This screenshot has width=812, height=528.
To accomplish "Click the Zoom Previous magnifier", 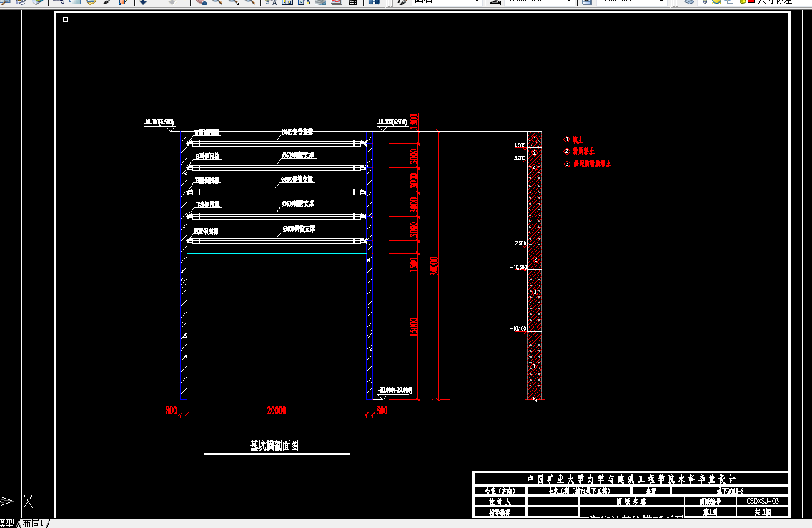I will click(250, 1).
